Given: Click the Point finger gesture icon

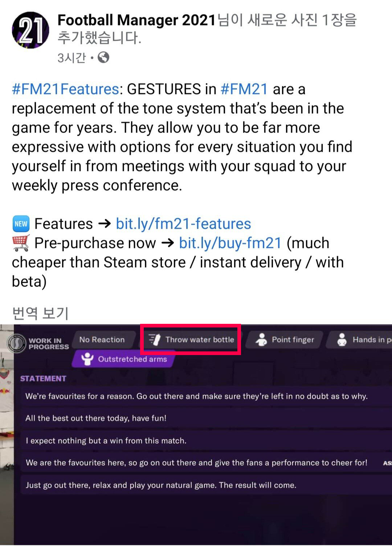Looking at the screenshot, I should pos(261,340).
